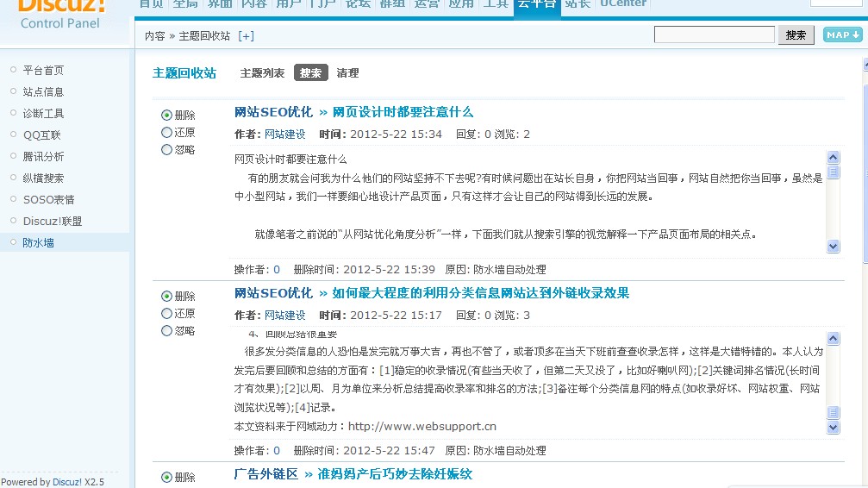Open the 工具 top menu
The width and height of the screenshot is (868, 488).
pyautogui.click(x=496, y=3)
